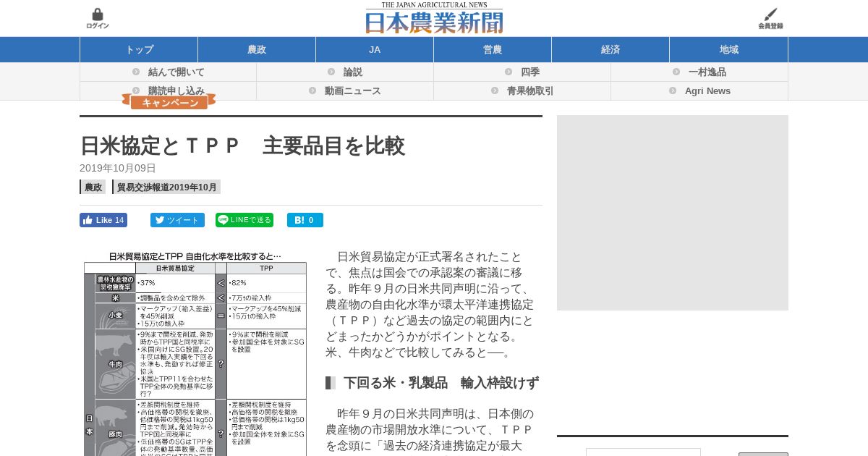Viewport: 868px width, 456px height.
Task: Enlarge the 日米貿易協定とTPP comparison chart
Action: 195,353
